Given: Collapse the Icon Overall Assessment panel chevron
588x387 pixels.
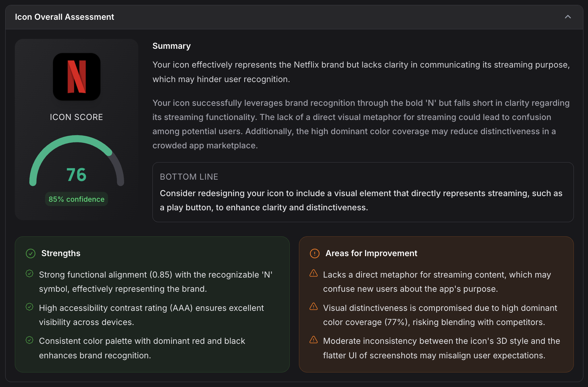Looking at the screenshot, I should [568, 17].
